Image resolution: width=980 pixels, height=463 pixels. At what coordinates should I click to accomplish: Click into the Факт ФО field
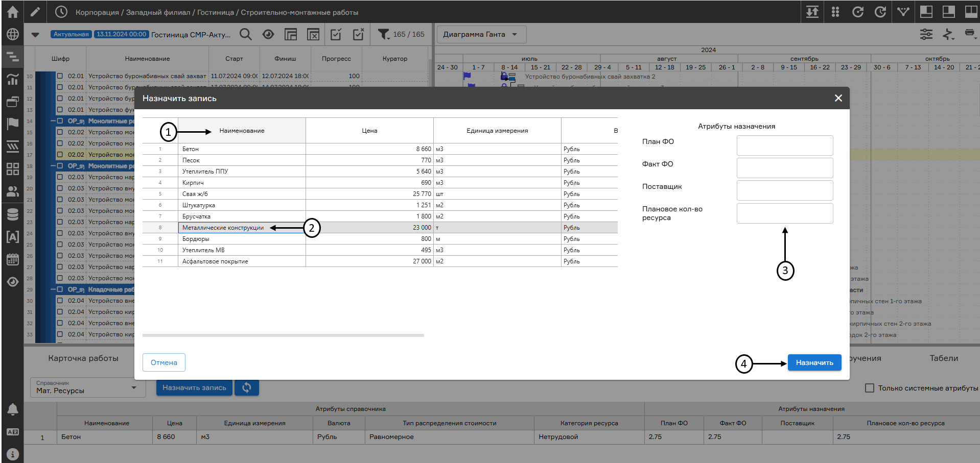click(x=785, y=168)
